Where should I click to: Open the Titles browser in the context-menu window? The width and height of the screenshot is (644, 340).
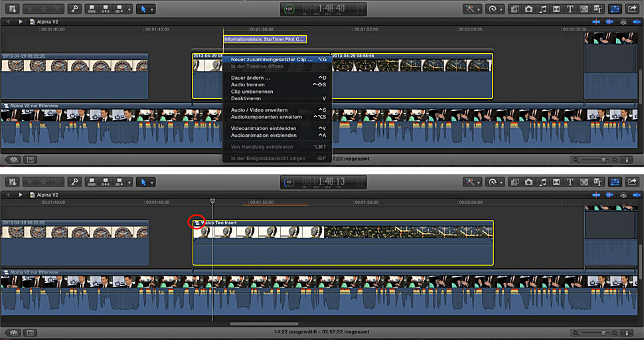coord(570,9)
